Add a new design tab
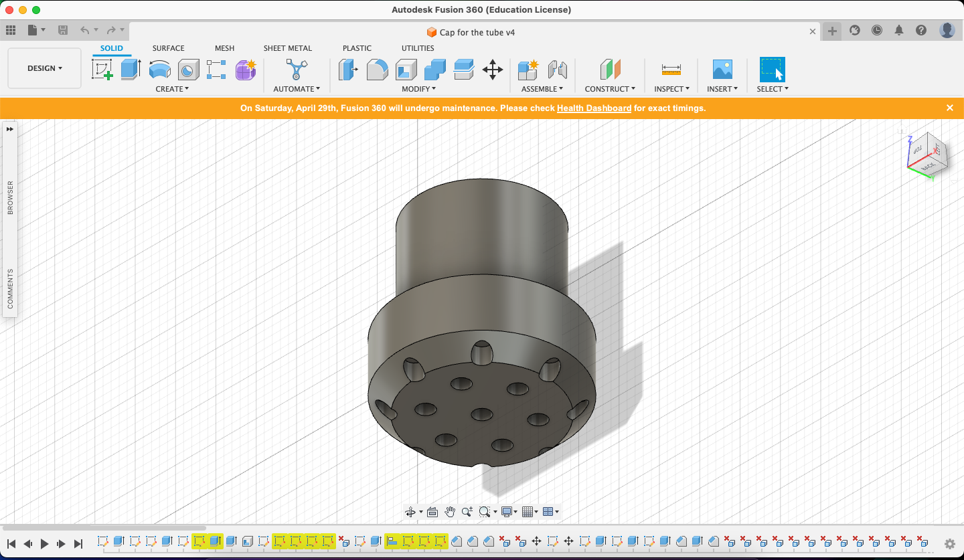 832,31
